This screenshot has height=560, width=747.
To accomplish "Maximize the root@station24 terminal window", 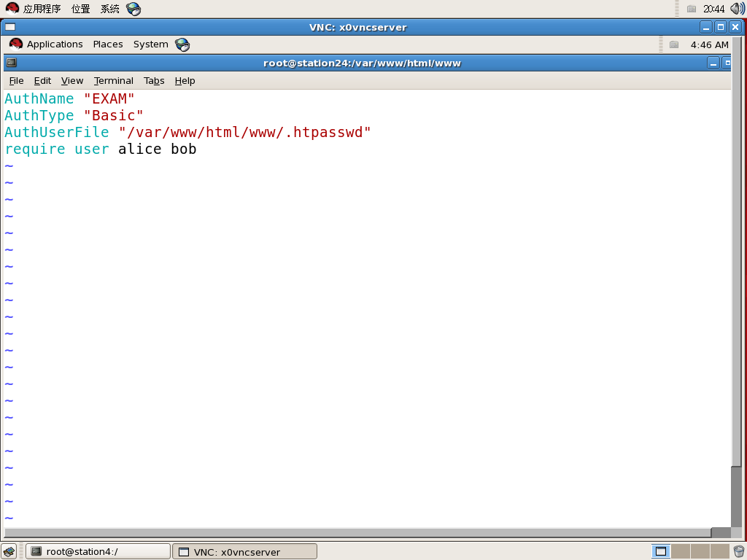I will click(727, 63).
